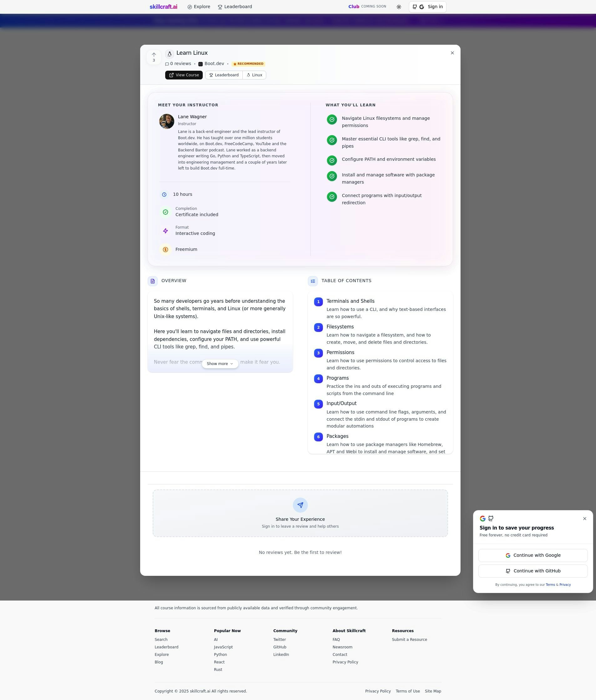Click the Linux penguin icon beside course title

pyautogui.click(x=170, y=54)
